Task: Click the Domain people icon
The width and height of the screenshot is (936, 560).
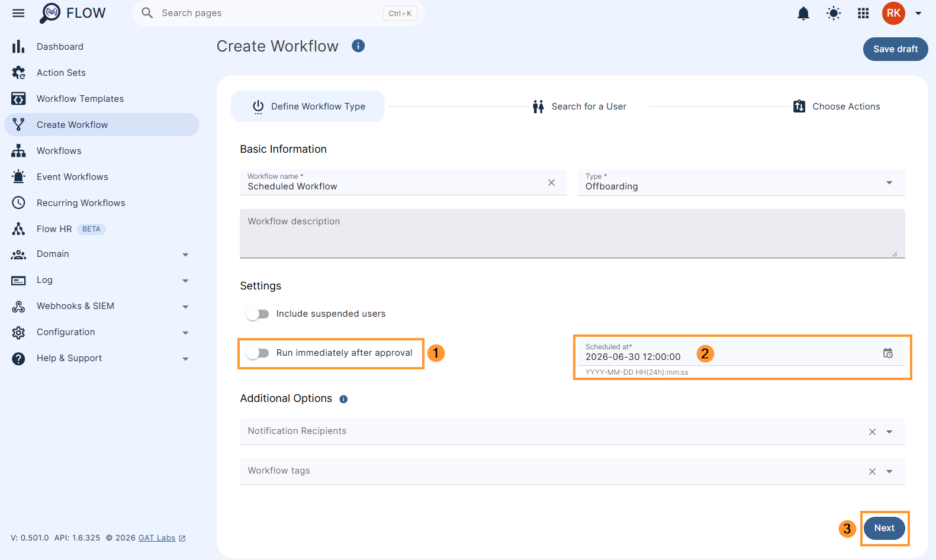Action: click(x=18, y=255)
